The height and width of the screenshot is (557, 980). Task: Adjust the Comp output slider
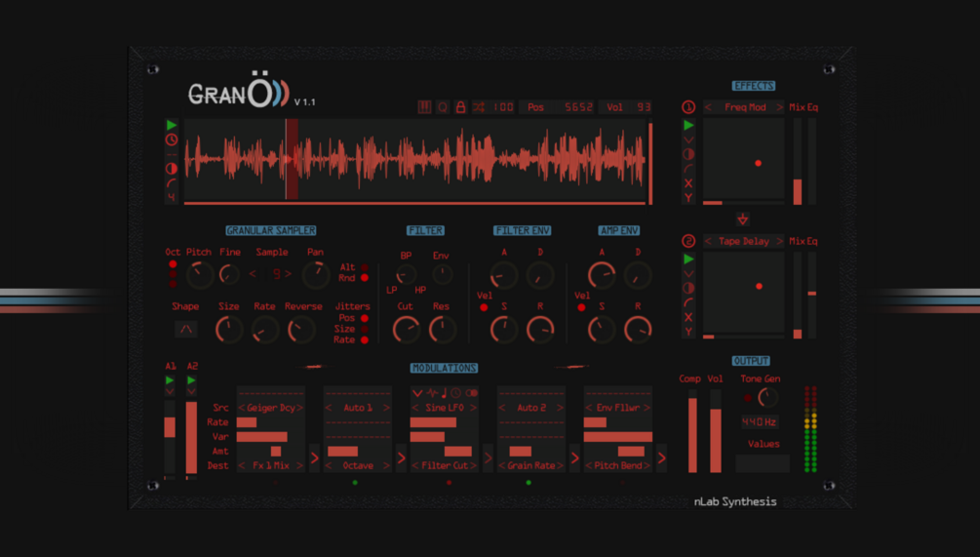(x=692, y=431)
